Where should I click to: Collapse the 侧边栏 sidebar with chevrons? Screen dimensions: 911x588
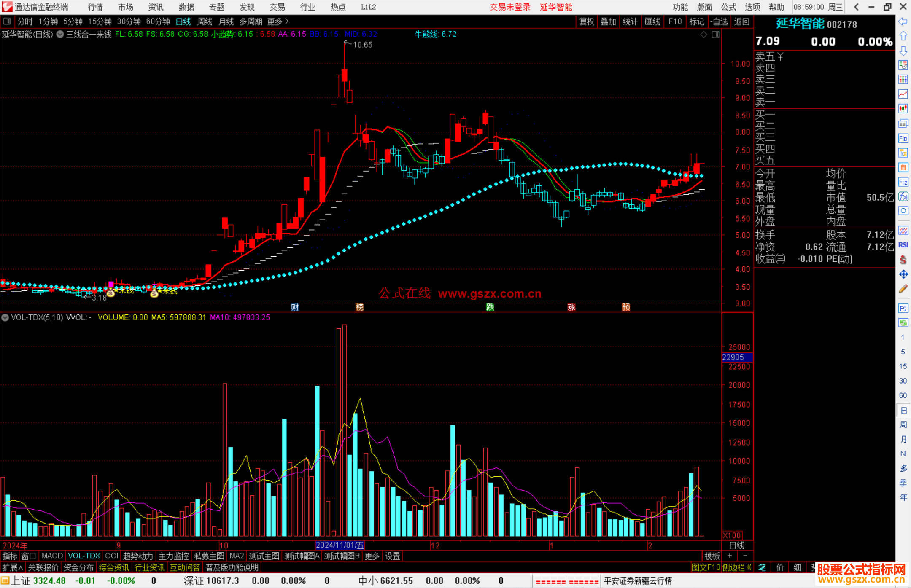click(737, 567)
